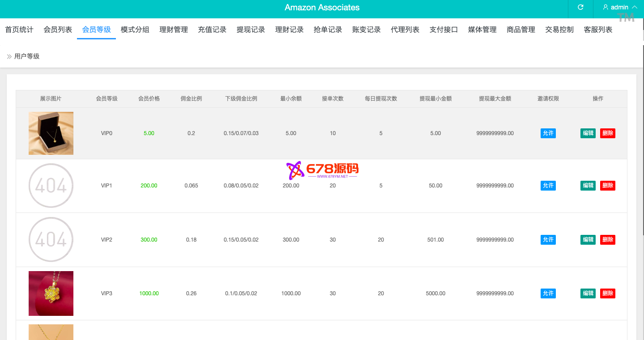
Task: Switch to the 会员列表 tab
Action: (x=58, y=30)
